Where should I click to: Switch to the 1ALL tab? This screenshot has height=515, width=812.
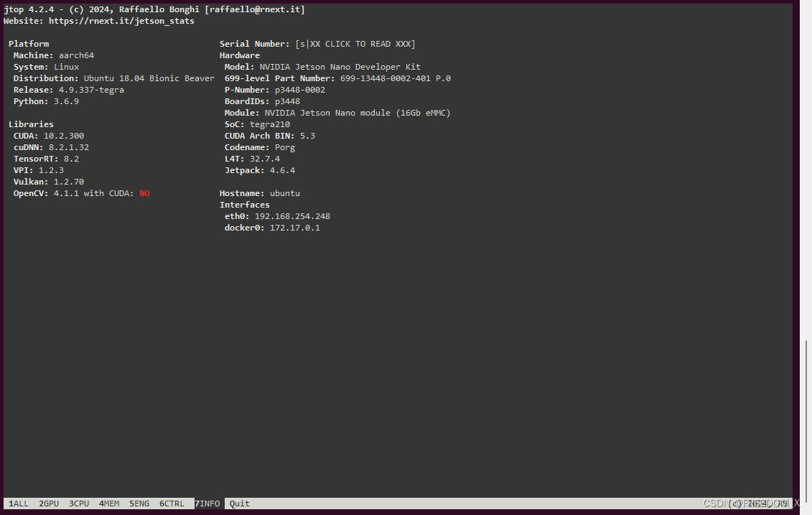[x=19, y=504]
